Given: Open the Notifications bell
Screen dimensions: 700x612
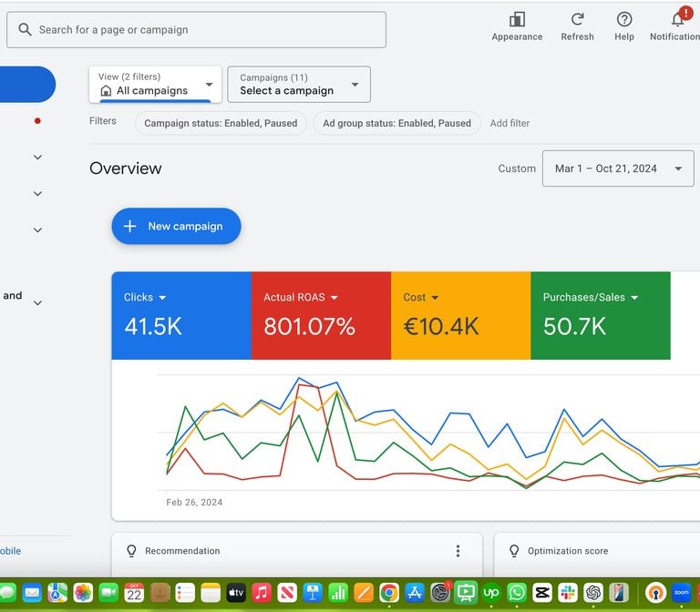Looking at the screenshot, I should (x=678, y=20).
